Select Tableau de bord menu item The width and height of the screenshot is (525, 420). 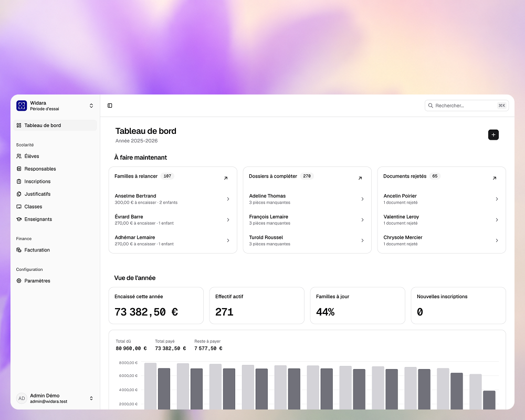pos(55,125)
